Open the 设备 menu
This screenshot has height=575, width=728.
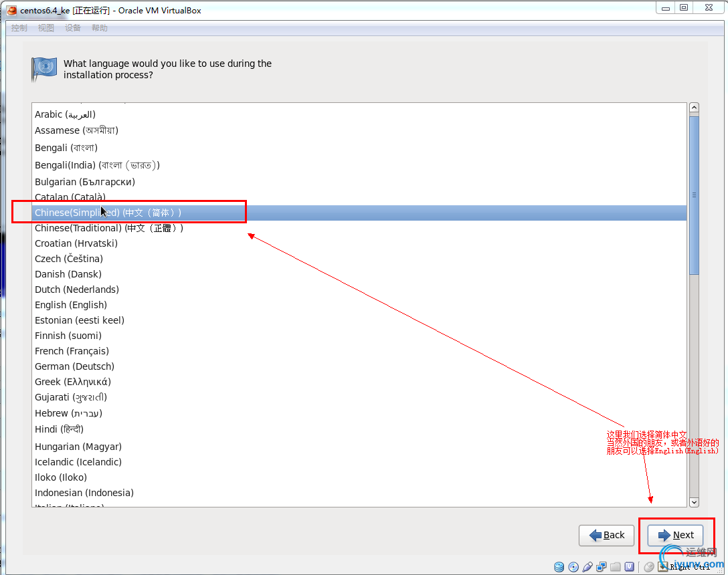click(73, 28)
